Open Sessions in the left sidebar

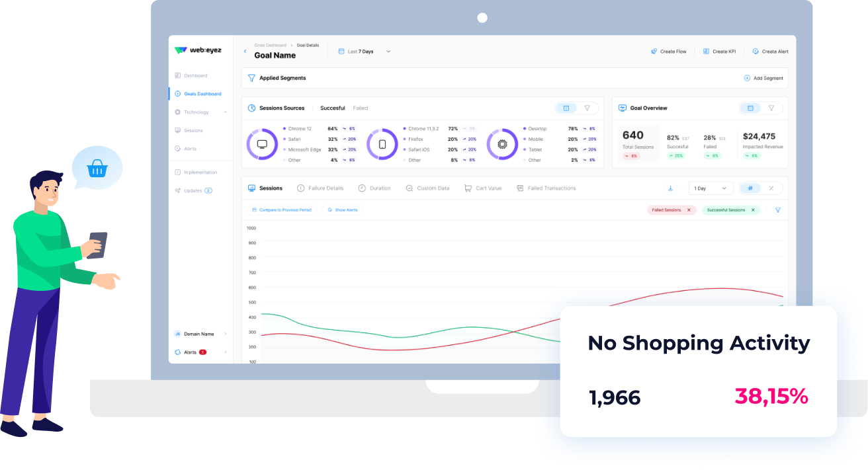(x=189, y=130)
